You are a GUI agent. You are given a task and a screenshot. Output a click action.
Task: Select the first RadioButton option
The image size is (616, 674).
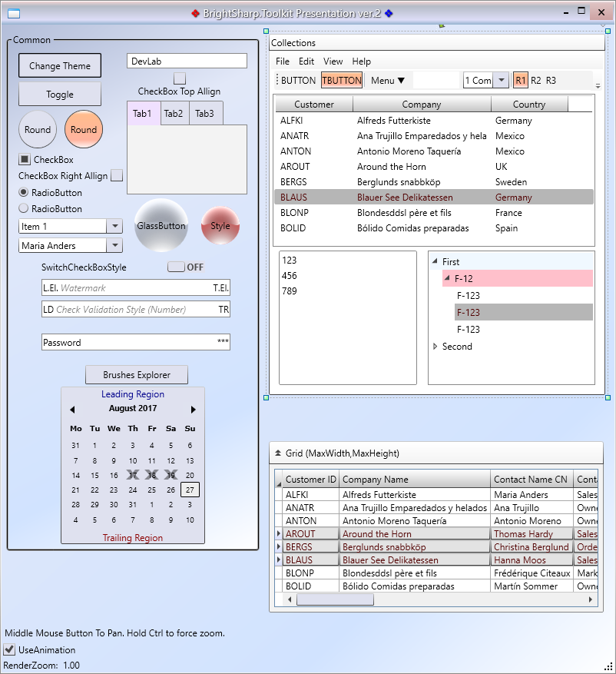(24, 192)
